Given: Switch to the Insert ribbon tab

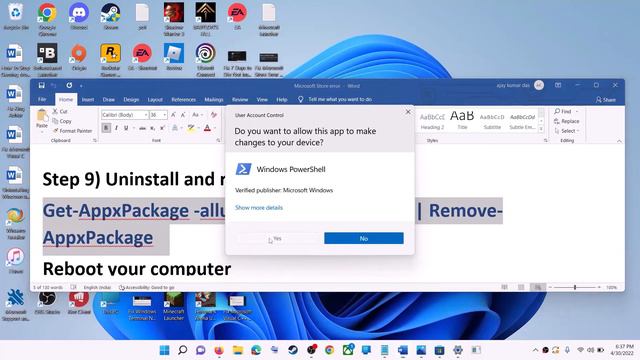Looking at the screenshot, I should (88, 100).
